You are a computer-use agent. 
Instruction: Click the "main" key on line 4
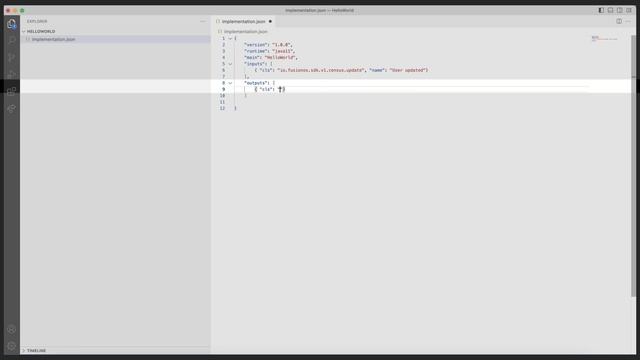pos(252,58)
